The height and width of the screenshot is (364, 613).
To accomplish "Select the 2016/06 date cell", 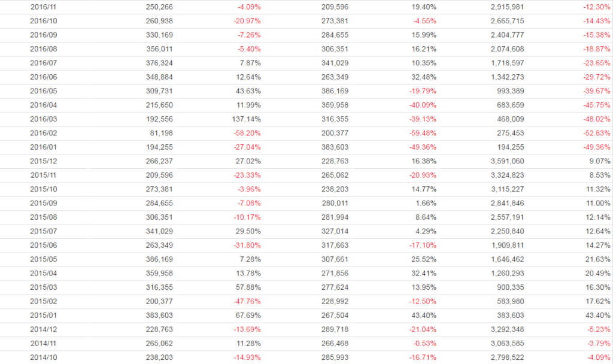I will coord(43,77).
